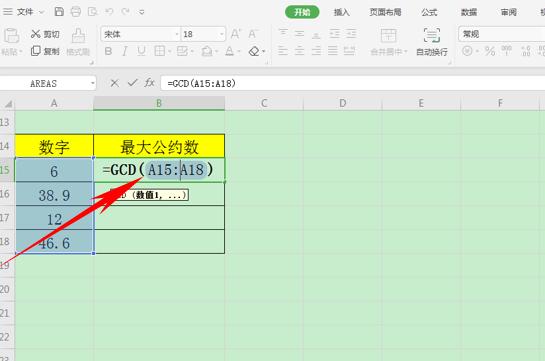Image resolution: width=545 pixels, height=361 pixels.
Task: Click the decrease font size icon
Action: click(x=253, y=34)
